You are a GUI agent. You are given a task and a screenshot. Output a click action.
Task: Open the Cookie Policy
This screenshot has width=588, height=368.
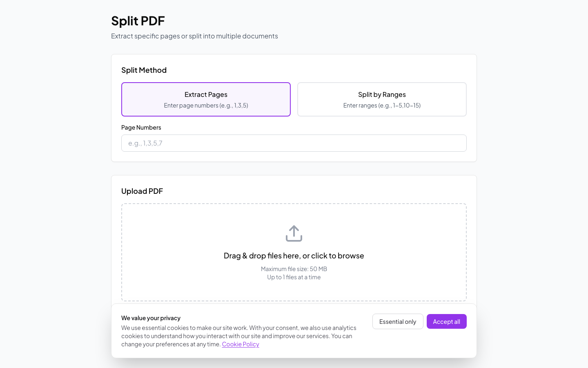[240, 344]
